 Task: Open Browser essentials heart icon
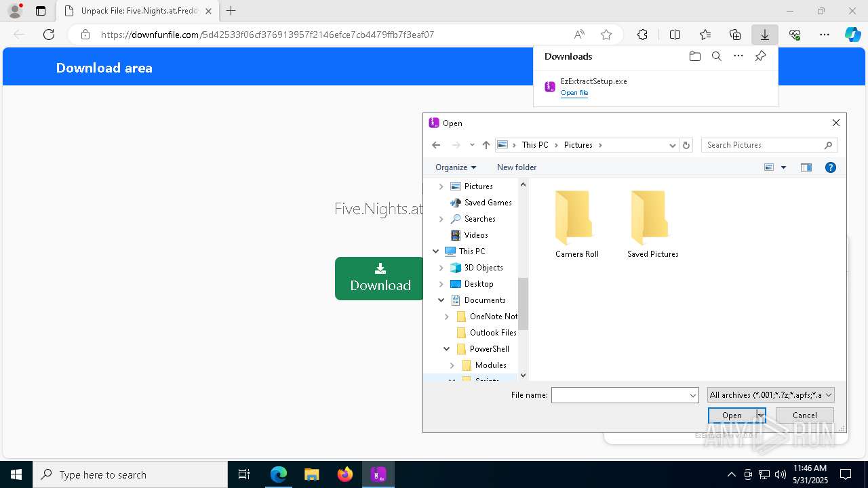tap(795, 35)
